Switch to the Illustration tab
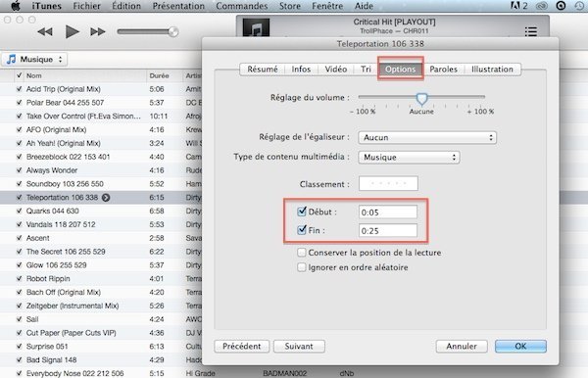588x378 pixels. click(x=492, y=70)
